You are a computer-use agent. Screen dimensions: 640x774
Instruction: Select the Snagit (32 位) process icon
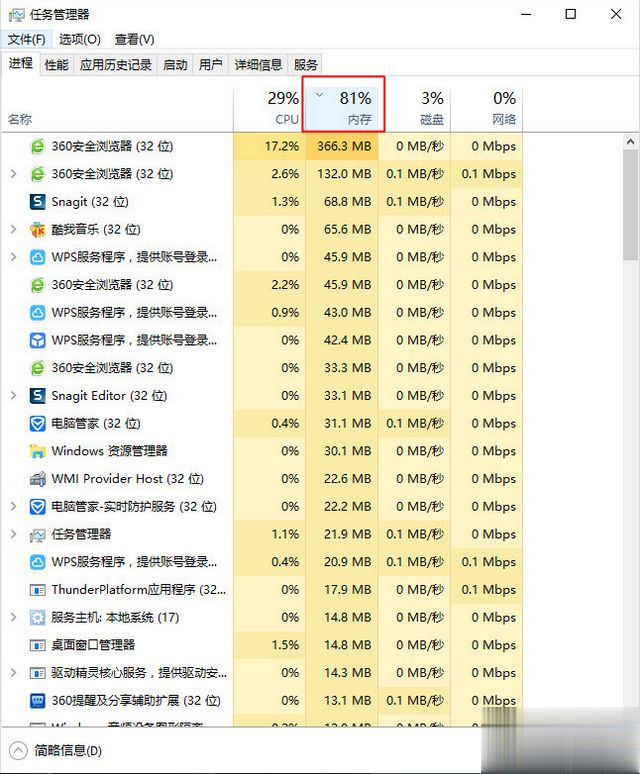point(38,201)
